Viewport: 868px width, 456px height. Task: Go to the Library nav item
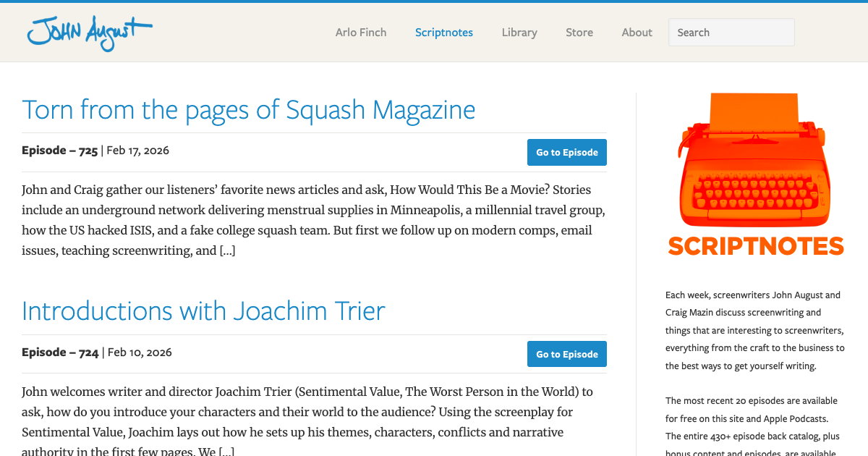519,33
